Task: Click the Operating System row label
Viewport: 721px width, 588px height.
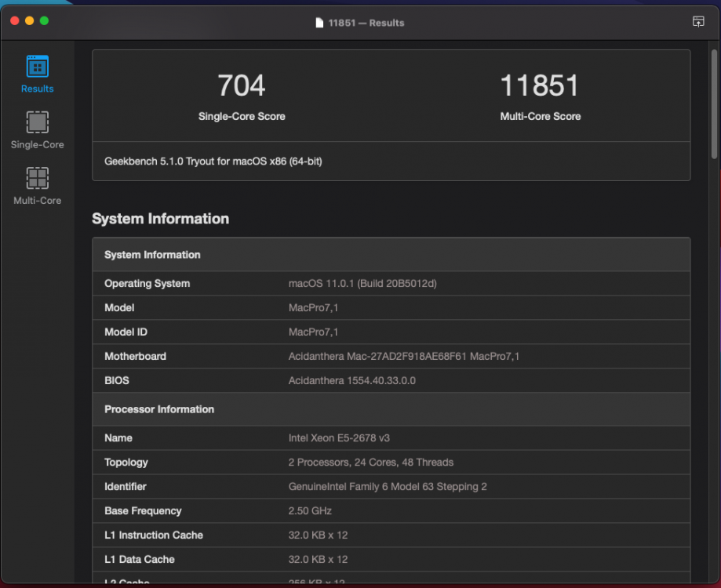Action: pyautogui.click(x=147, y=284)
